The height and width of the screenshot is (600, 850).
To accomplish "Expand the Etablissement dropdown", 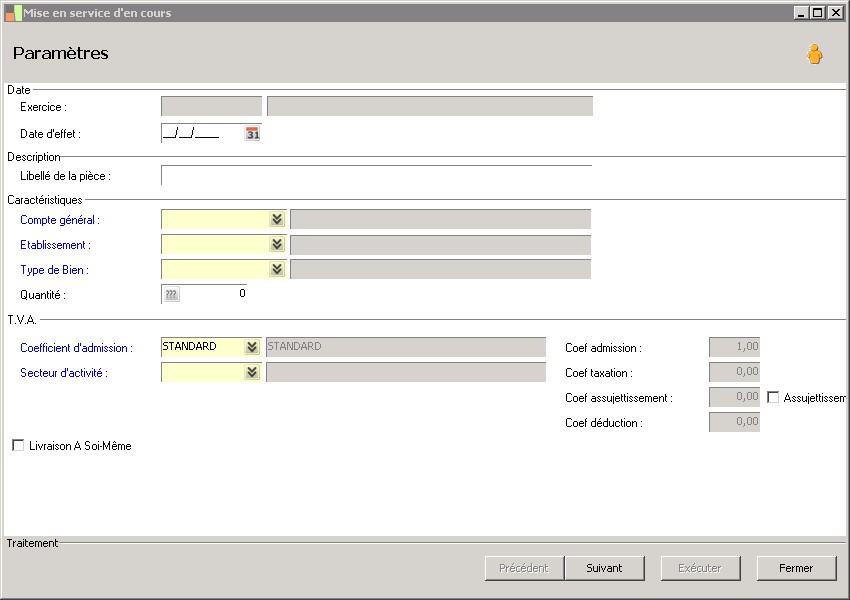I will click(277, 244).
